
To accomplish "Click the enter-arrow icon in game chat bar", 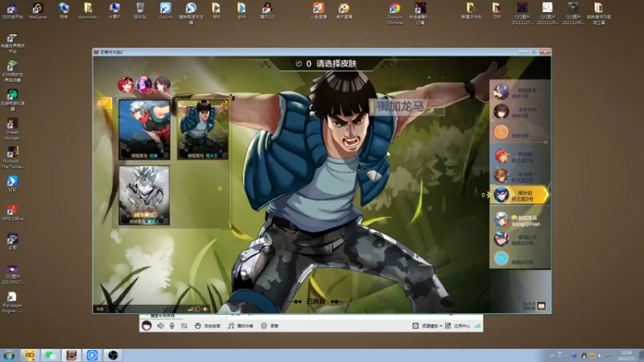I will tap(190, 309).
